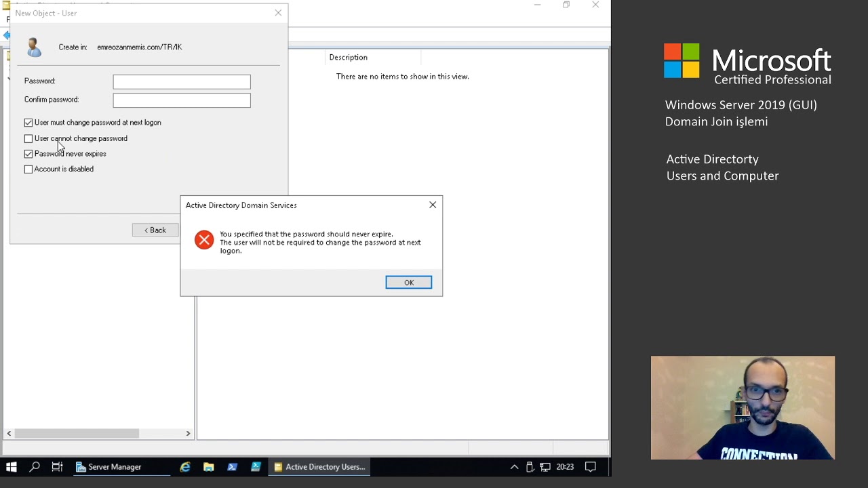Launch Internet Explorer from taskbar
This screenshot has width=868, height=488.
(185, 467)
